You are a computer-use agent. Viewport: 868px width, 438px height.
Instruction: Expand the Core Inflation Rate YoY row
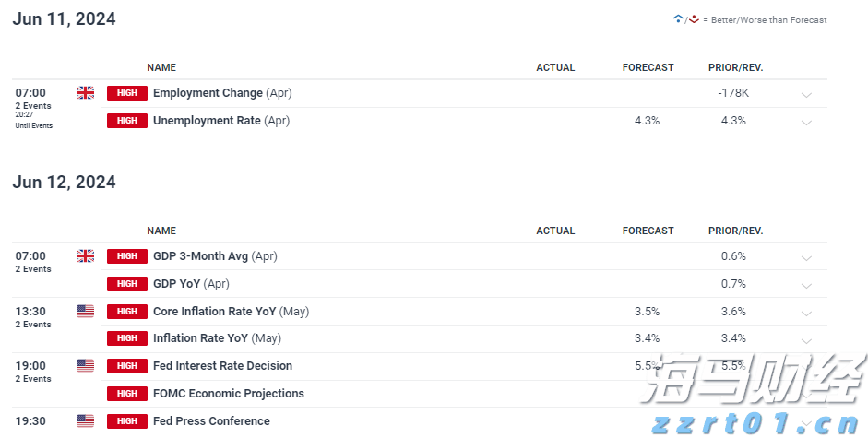806,313
